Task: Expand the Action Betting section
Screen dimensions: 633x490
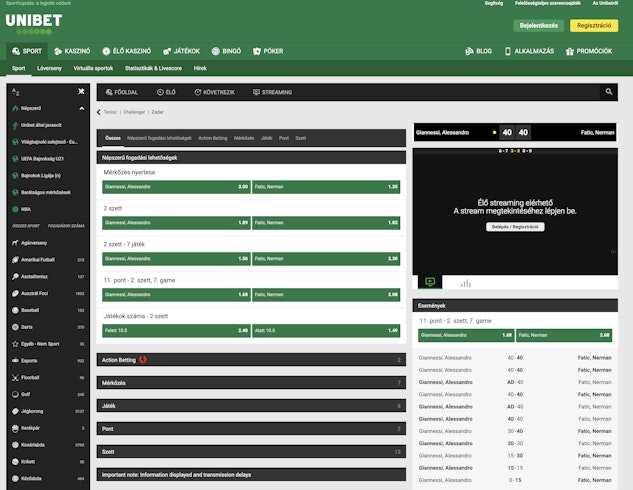Action: pyautogui.click(x=251, y=360)
